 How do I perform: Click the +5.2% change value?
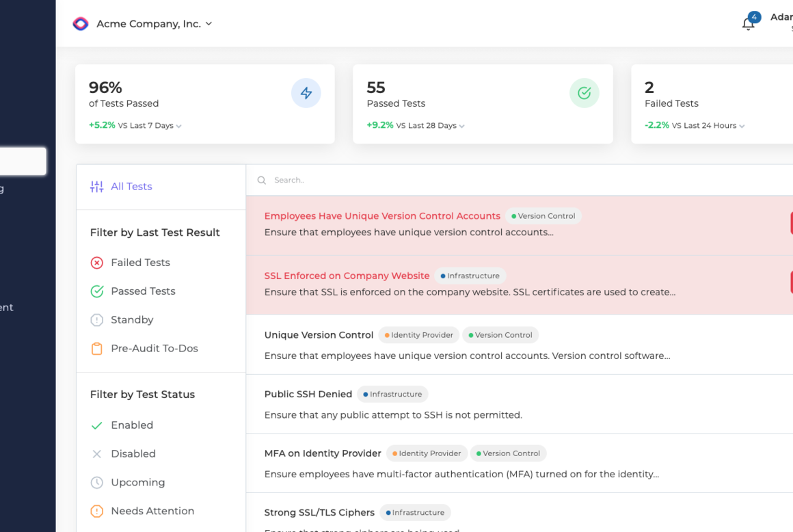point(102,125)
